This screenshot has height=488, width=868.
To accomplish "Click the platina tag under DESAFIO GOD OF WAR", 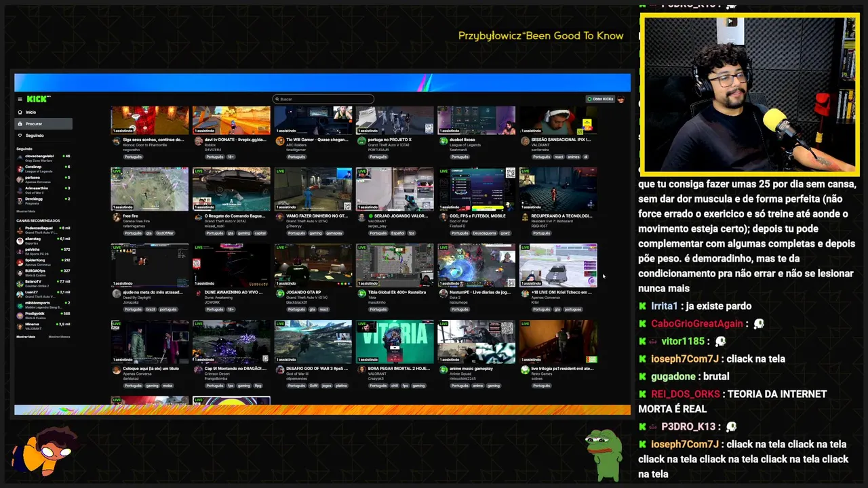I will tap(341, 386).
